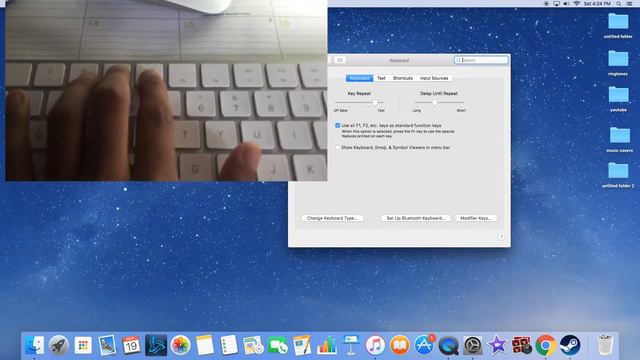Click Change Keyboard Type button
This screenshot has width=640, height=360.
tap(332, 218)
